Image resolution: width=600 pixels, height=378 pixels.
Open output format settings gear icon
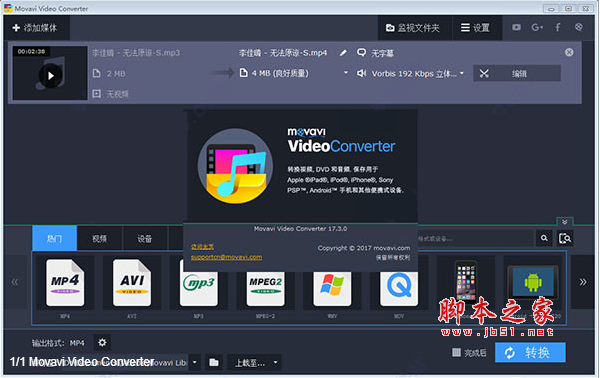coord(102,342)
